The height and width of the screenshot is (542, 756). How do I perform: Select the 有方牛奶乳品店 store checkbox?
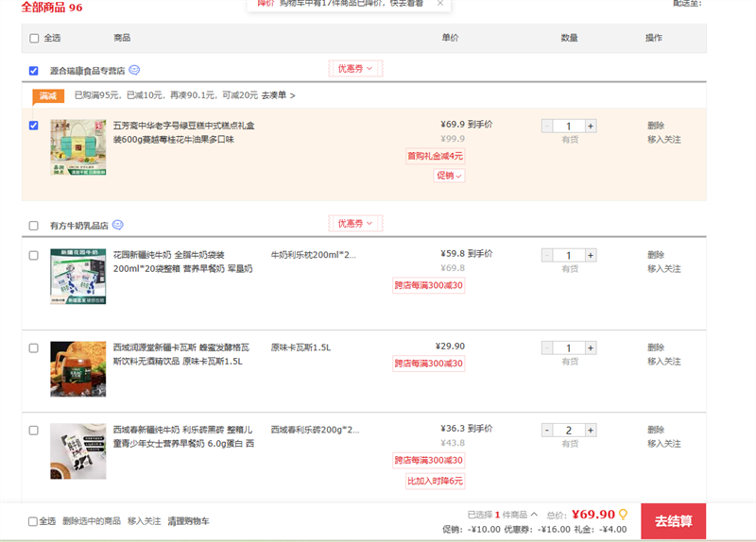[34, 226]
